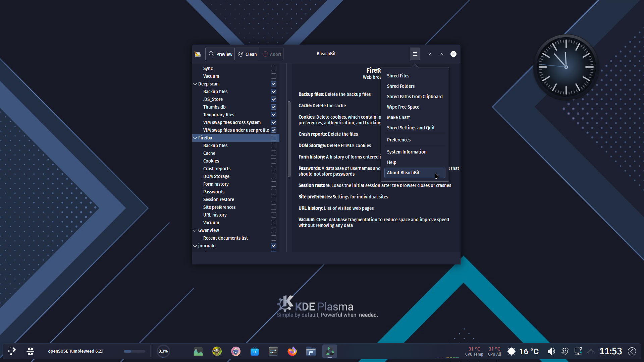Viewport: 644px width, 362px height.
Task: Select the DOM Storage tree row
Action: point(236,176)
